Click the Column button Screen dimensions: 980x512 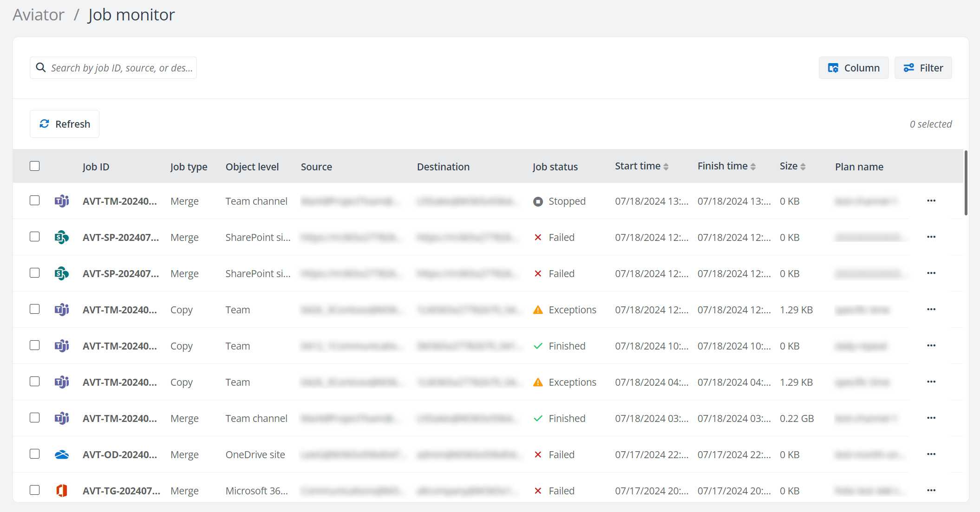(854, 67)
